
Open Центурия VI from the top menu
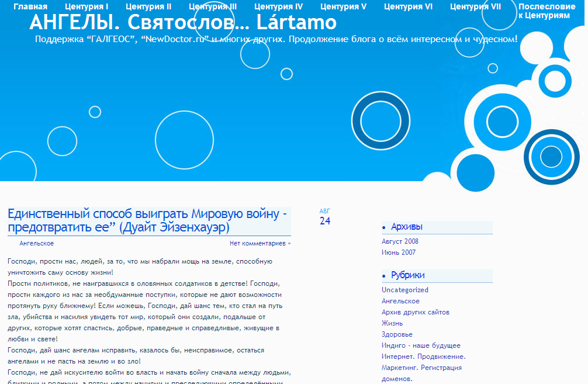[x=408, y=7]
